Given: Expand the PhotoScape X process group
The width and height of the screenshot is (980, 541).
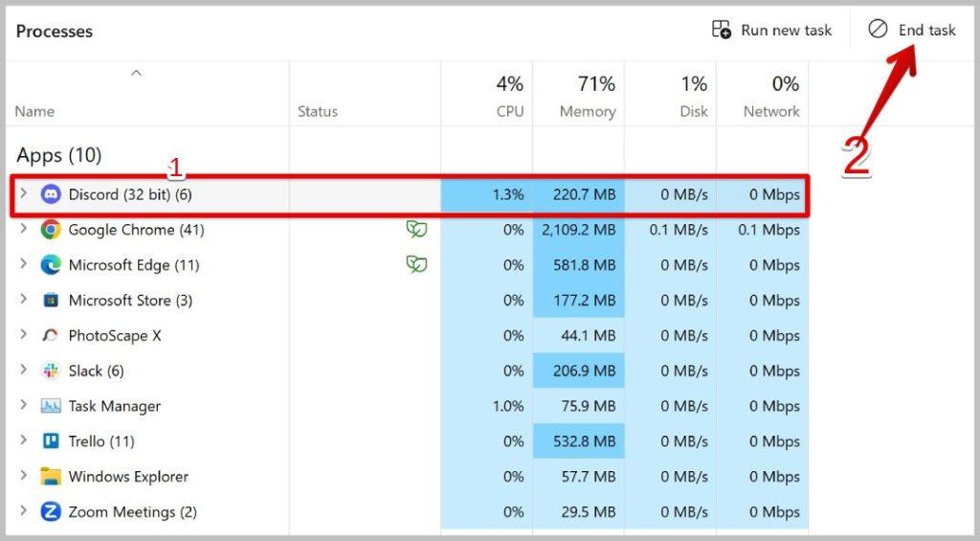Looking at the screenshot, I should point(23,334).
